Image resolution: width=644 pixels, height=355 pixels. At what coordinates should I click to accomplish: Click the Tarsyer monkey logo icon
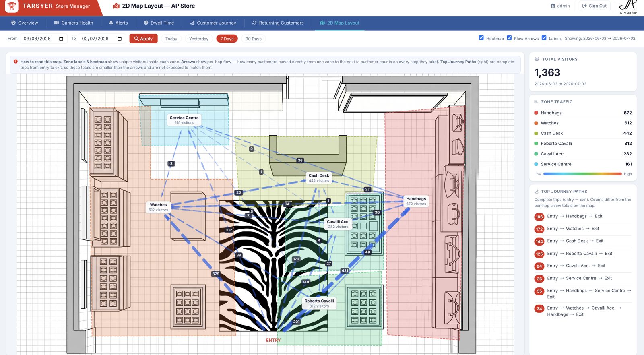[x=12, y=6]
